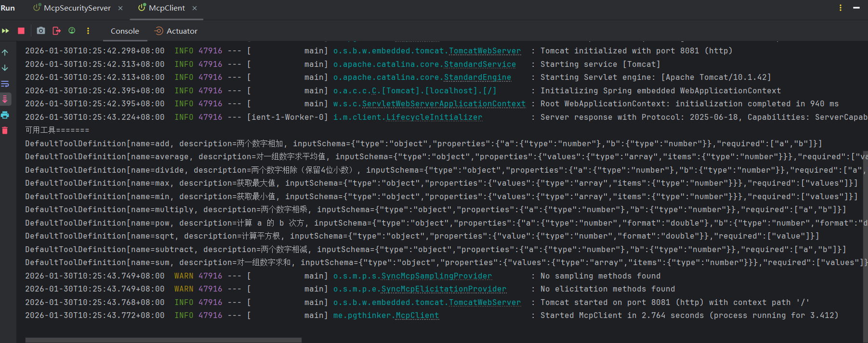The image size is (868, 343).
Task: Click the 'Server response with Protocol' message
Action: [x=703, y=117]
